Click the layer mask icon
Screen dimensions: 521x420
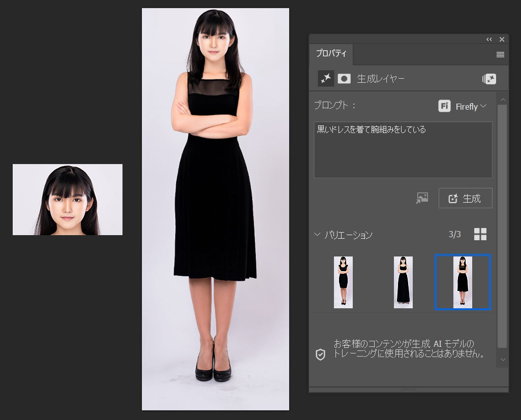(344, 79)
